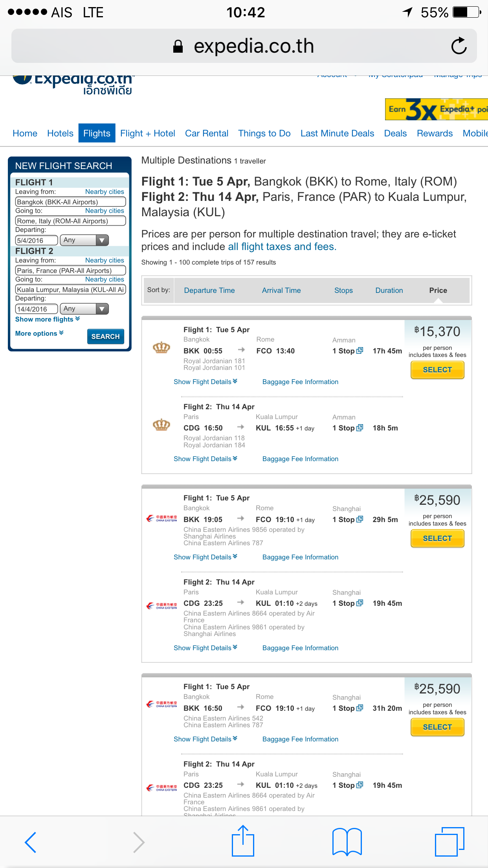488x868 pixels.
Task: Expand Show Flight Details for Royal Jordanian 181
Action: pyautogui.click(x=205, y=382)
